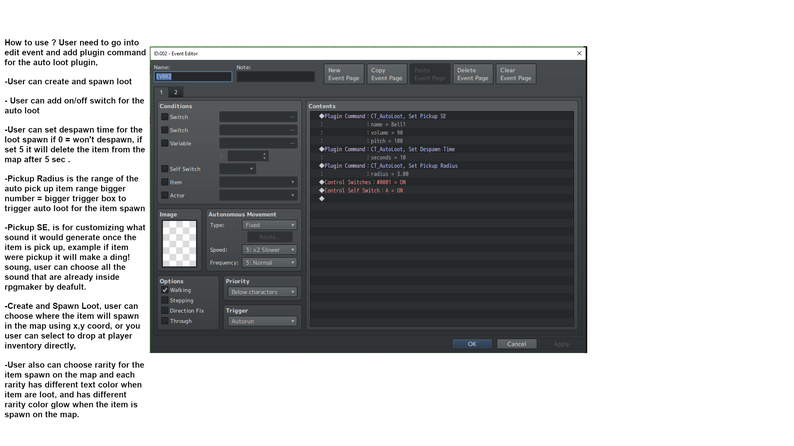The height and width of the screenshot is (446, 794).
Task: Confirm the event with OK
Action: pos(472,344)
